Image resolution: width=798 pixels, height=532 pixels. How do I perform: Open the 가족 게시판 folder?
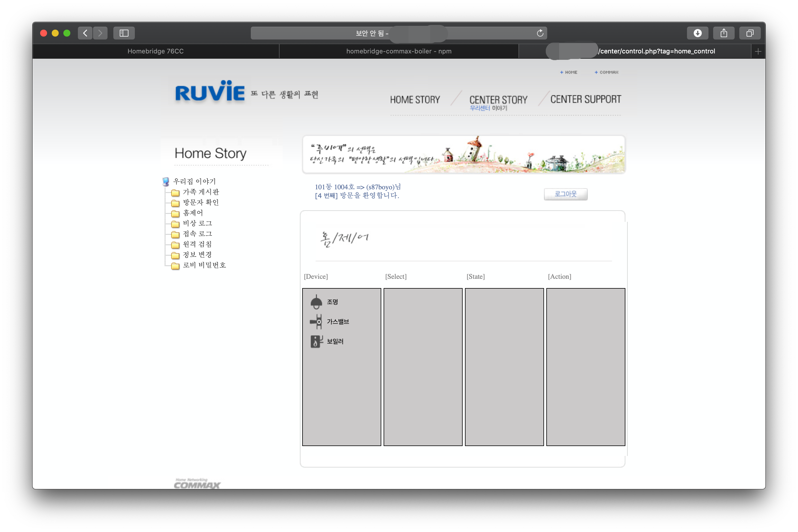pos(201,192)
